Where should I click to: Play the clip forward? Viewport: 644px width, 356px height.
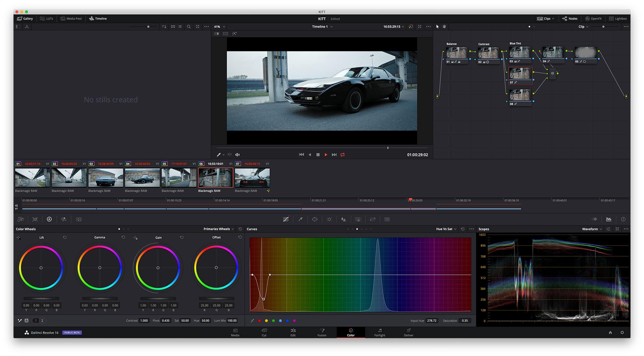(326, 155)
